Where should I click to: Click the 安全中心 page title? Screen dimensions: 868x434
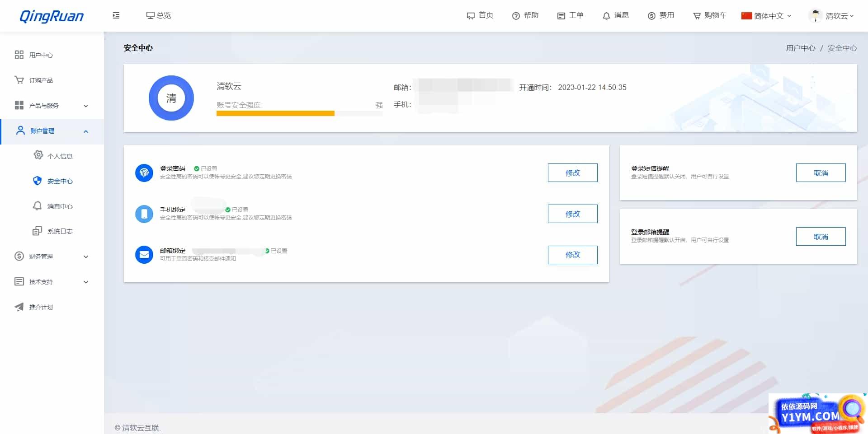[x=138, y=48]
